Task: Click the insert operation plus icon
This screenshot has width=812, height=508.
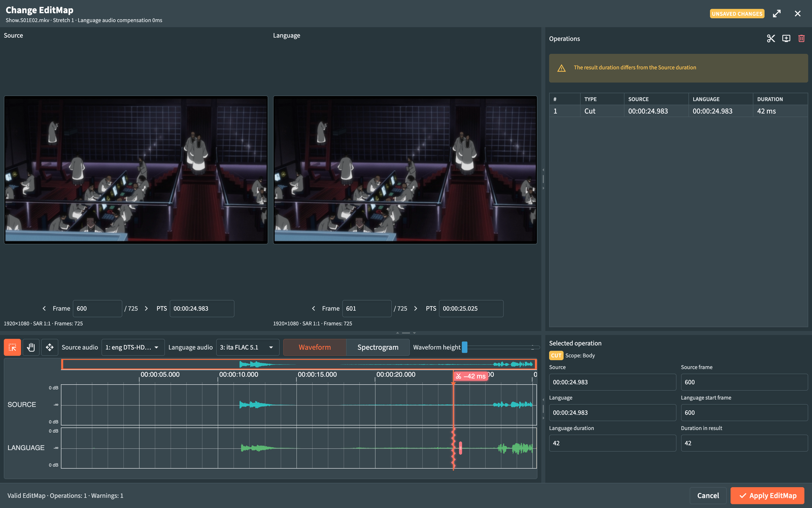Action: coord(786,39)
